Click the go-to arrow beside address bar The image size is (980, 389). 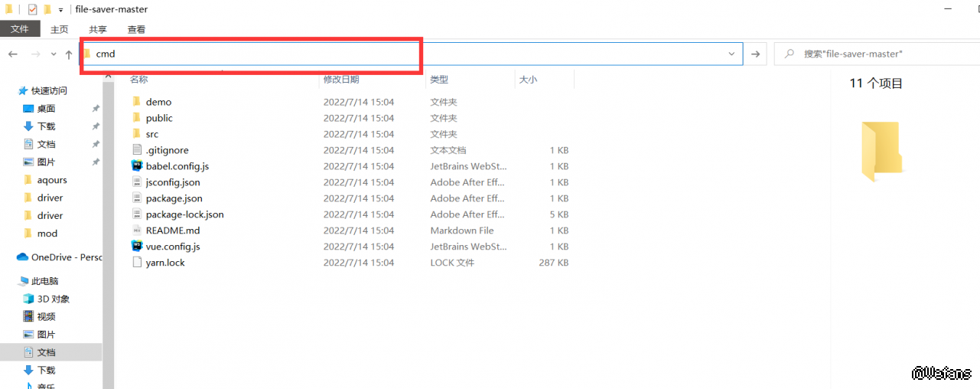[756, 54]
